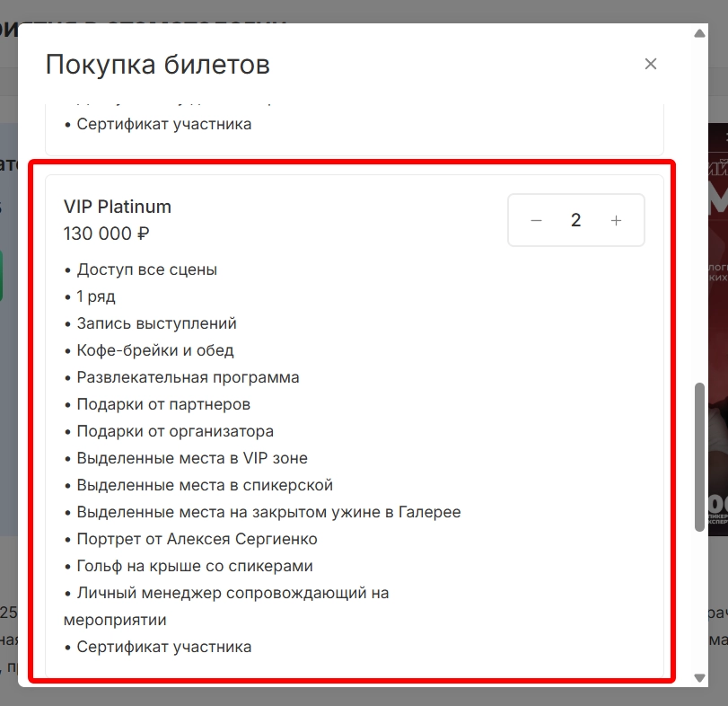Click the Развлекательная программа benefit

[x=188, y=377]
